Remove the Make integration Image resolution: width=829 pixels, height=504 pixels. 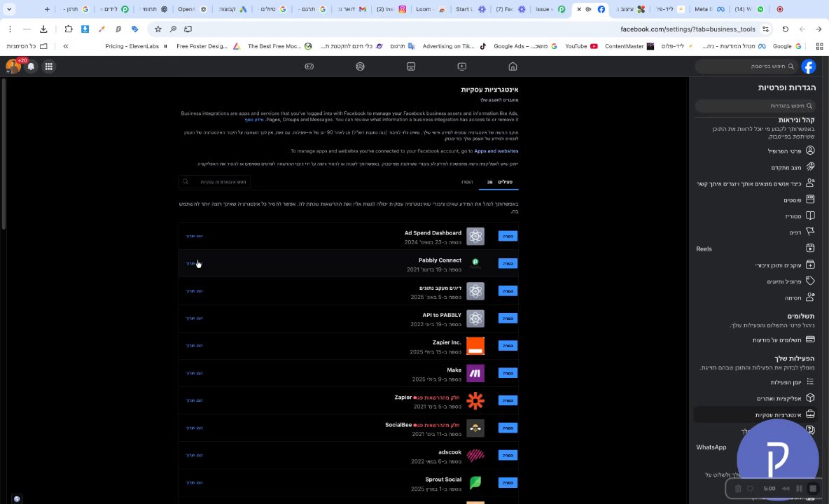(508, 373)
